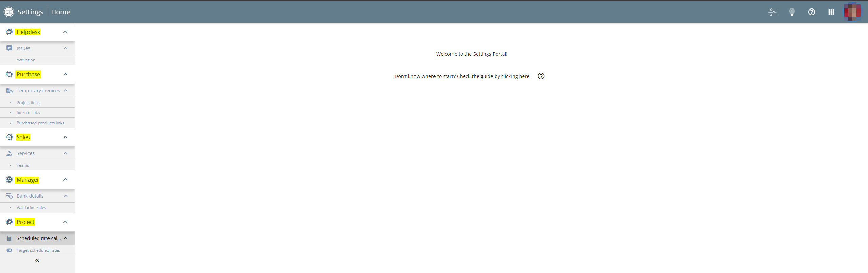Screen dimensions: 868x273
Task: Open the apps grid launcher
Action: [x=831, y=12]
